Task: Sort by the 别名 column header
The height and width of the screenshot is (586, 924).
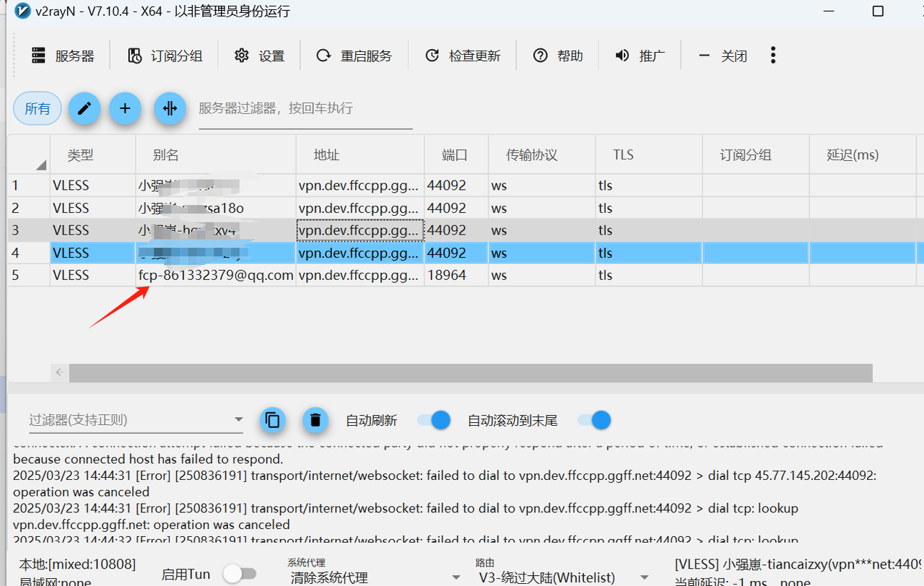Action: [x=216, y=154]
